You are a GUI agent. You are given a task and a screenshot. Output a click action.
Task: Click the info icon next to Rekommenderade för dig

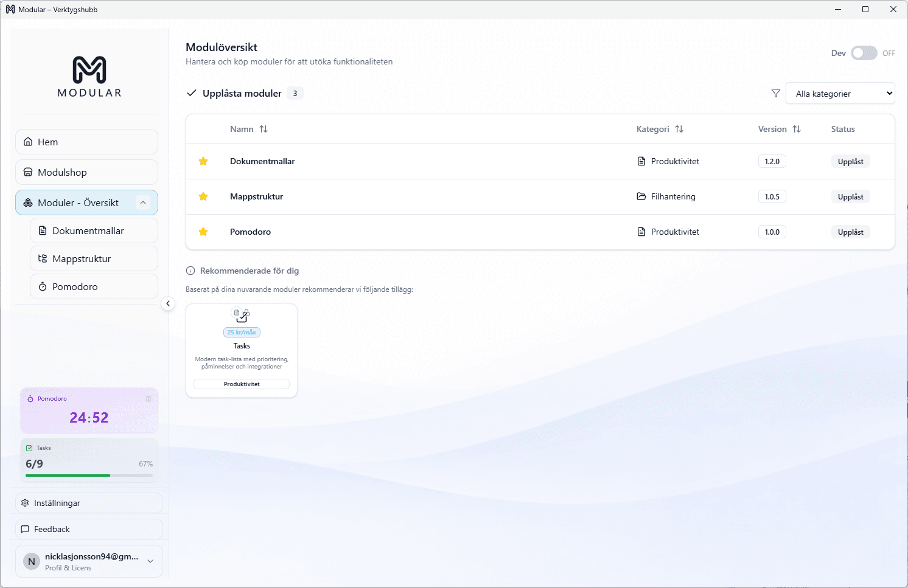(190, 271)
